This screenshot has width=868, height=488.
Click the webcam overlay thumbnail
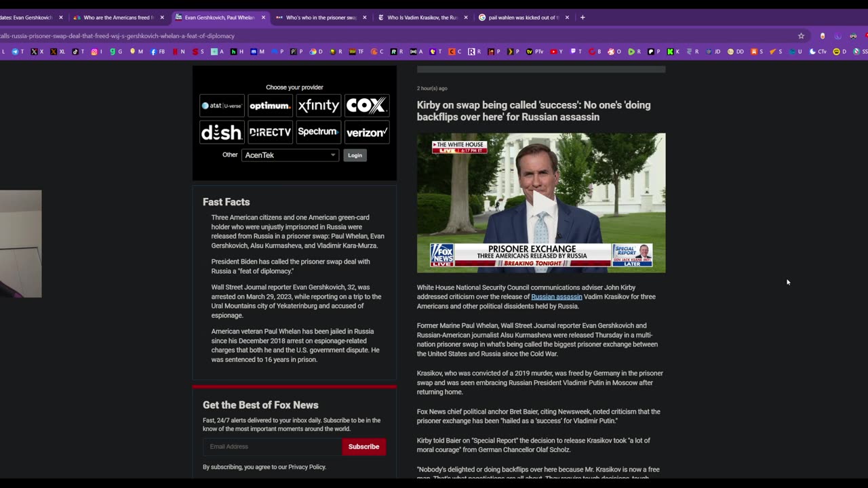(x=20, y=244)
